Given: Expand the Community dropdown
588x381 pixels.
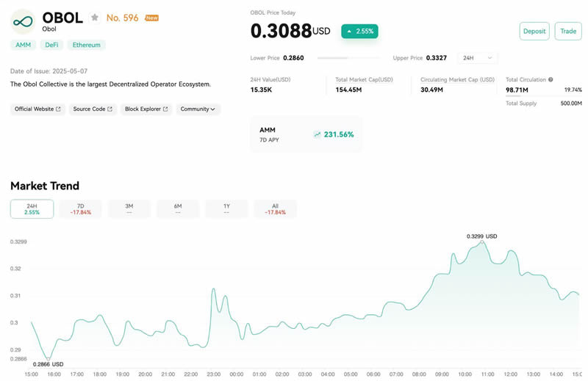Looking at the screenshot, I should (x=198, y=109).
